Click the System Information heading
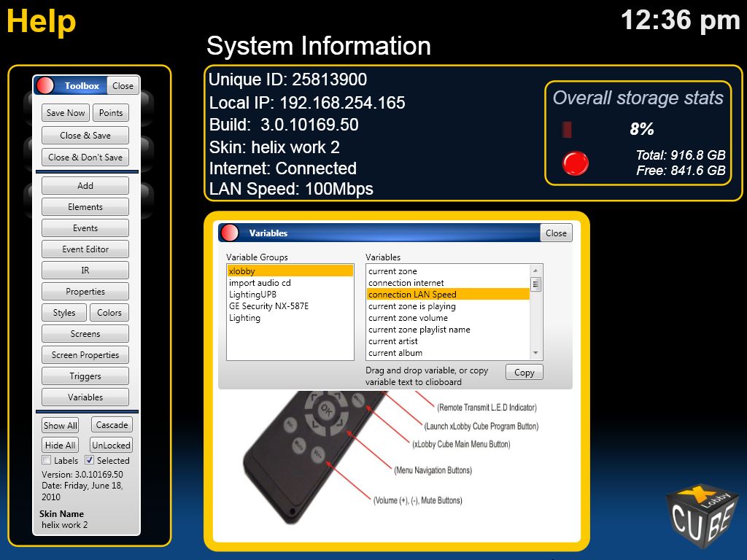This screenshot has height=560, width=747. (x=319, y=46)
